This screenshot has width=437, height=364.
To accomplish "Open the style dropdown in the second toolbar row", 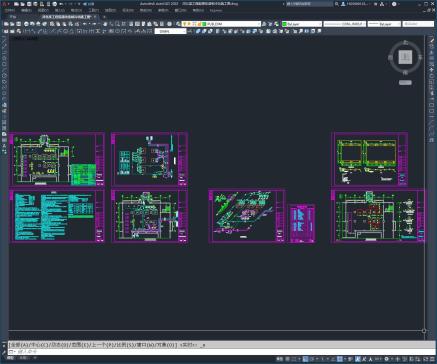I will (x=170, y=31).
